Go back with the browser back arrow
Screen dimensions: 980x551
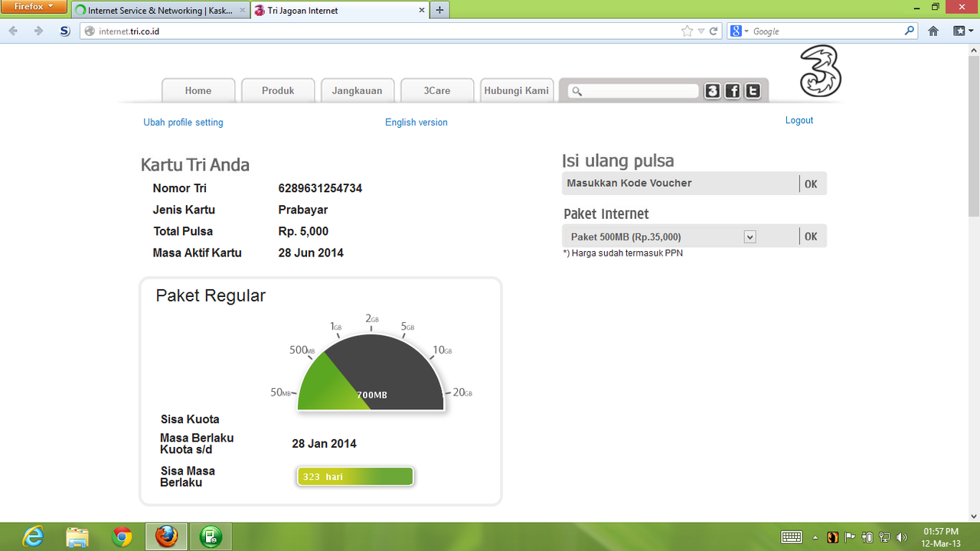(14, 31)
